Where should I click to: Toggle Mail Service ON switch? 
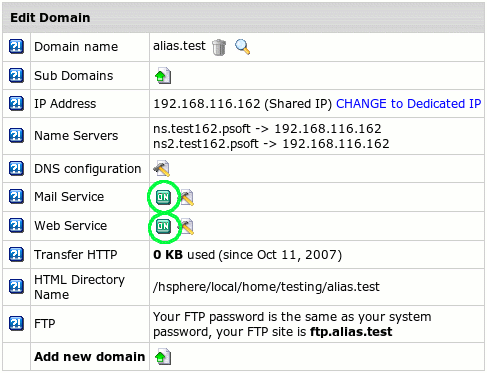click(x=163, y=197)
